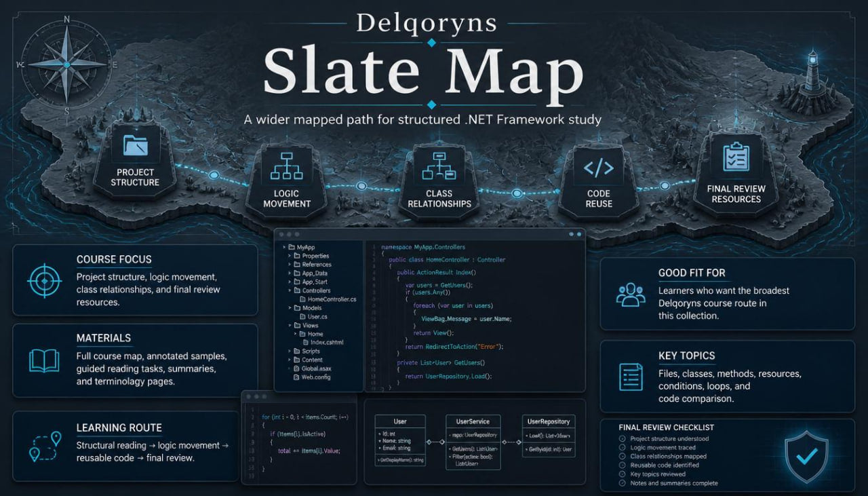Click the User class diagram box
This screenshot has width=868, height=496.
[x=400, y=440]
